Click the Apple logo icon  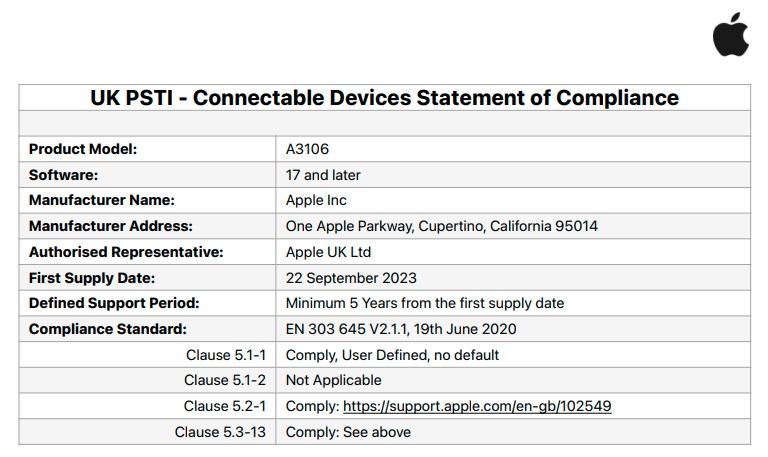pyautogui.click(x=731, y=34)
